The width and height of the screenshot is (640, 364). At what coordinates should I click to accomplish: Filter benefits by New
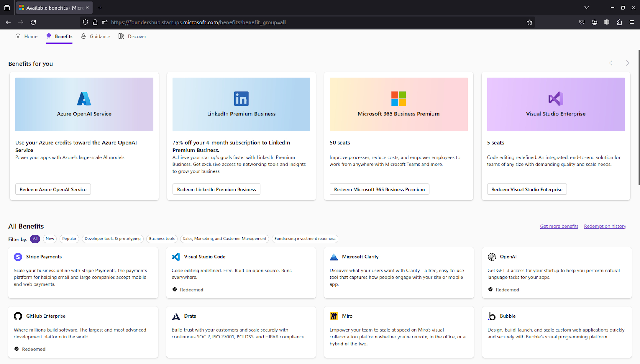pos(50,239)
